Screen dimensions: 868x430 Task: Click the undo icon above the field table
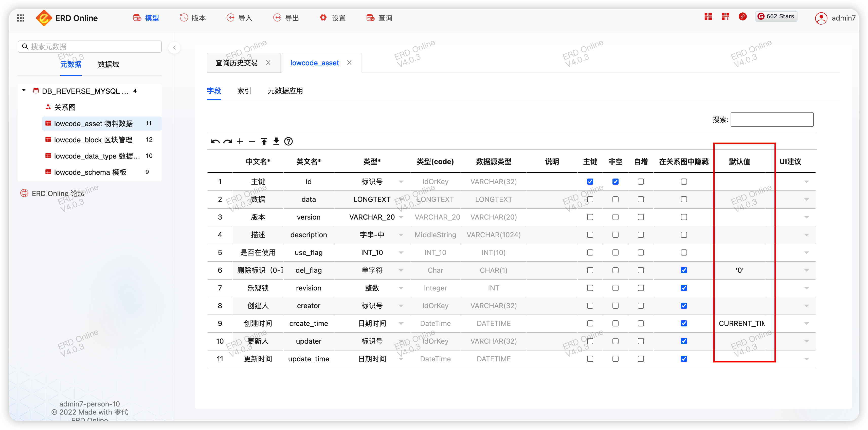[215, 141]
